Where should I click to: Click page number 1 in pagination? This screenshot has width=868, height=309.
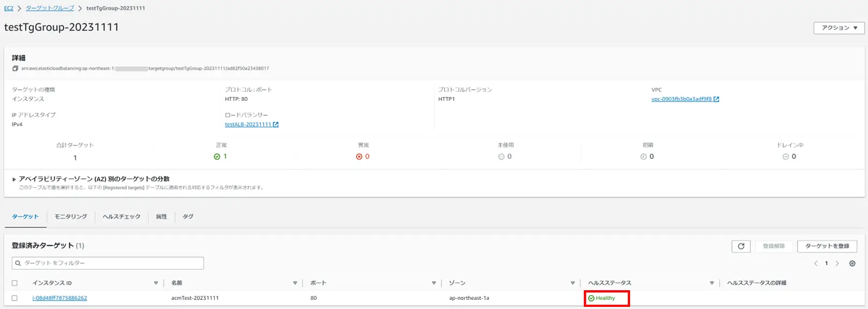827,263
